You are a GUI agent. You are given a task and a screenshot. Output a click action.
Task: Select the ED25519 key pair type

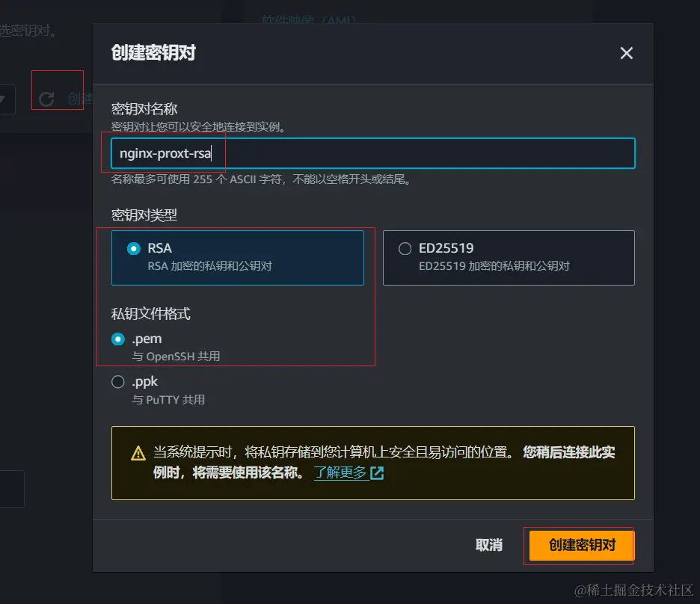coord(509,257)
